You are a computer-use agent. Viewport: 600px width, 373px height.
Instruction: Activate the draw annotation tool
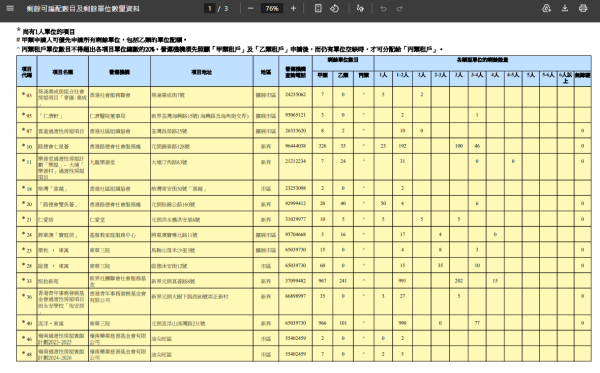click(360, 8)
